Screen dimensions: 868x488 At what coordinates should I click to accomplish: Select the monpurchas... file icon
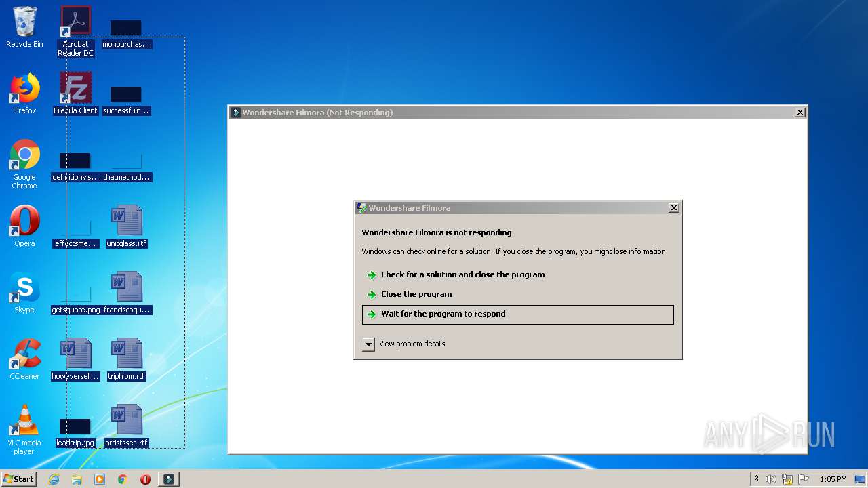(126, 34)
